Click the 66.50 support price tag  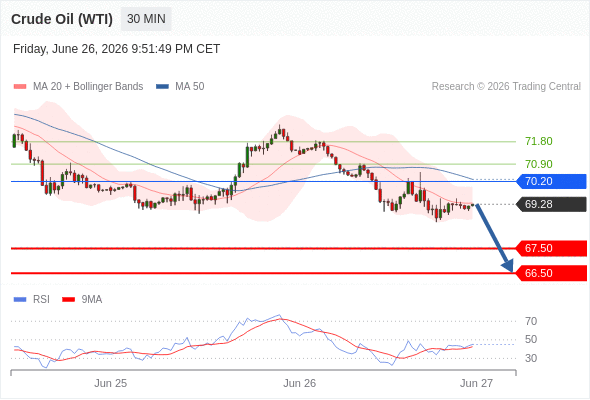tap(552, 273)
